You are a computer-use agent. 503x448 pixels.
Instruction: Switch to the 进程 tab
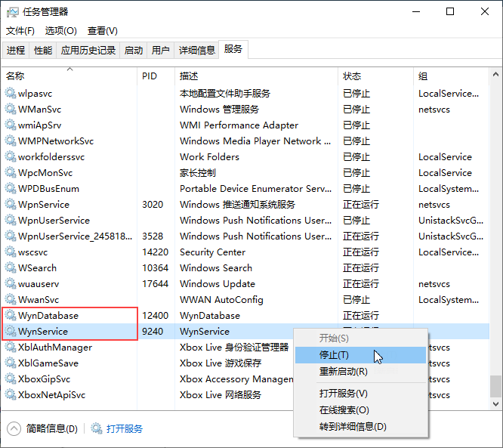click(16, 51)
